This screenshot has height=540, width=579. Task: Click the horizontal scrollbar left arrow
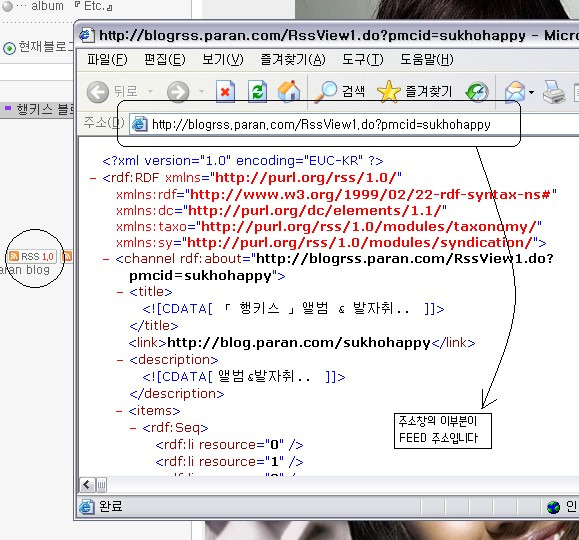[x=87, y=485]
